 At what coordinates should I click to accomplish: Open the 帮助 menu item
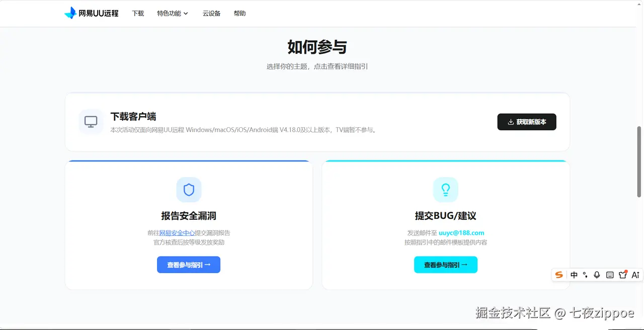(240, 14)
